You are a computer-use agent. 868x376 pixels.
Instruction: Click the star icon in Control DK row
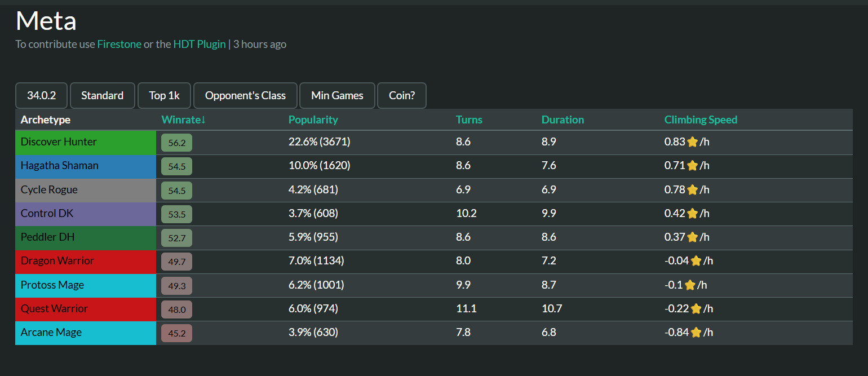pyautogui.click(x=692, y=214)
